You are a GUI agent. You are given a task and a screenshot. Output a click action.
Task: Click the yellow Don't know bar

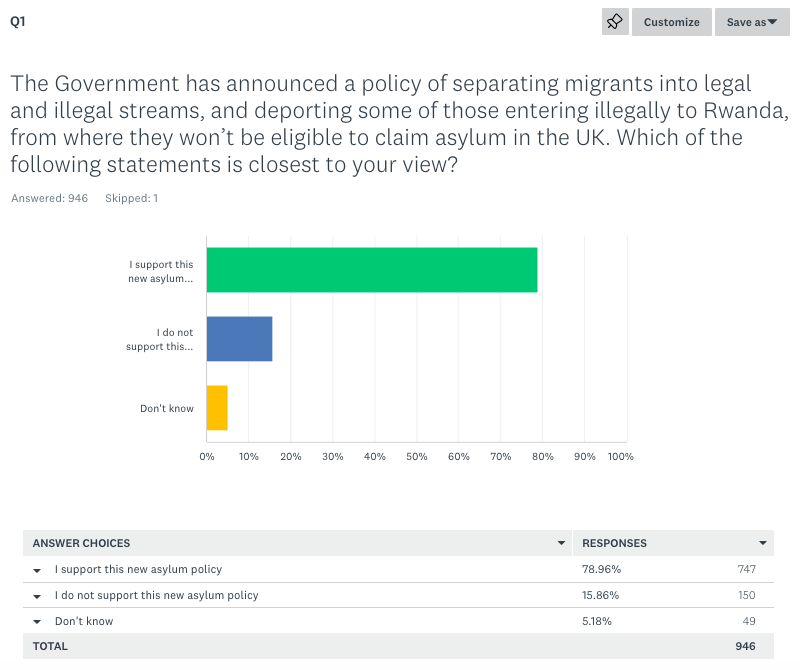tap(217, 408)
